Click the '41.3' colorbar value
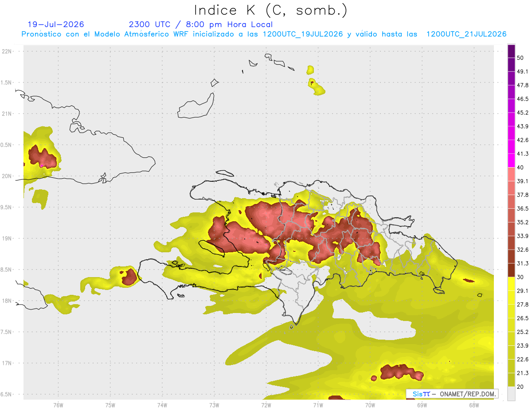532x411 pixels. pos(523,154)
